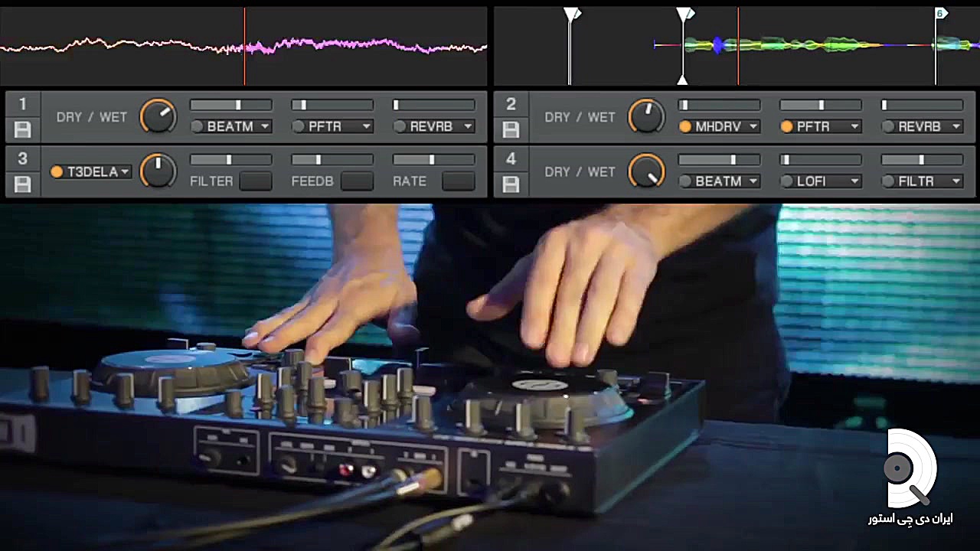The height and width of the screenshot is (551, 980).
Task: Click the save snapshot icon for FX unit 4
Action: pos(511,184)
